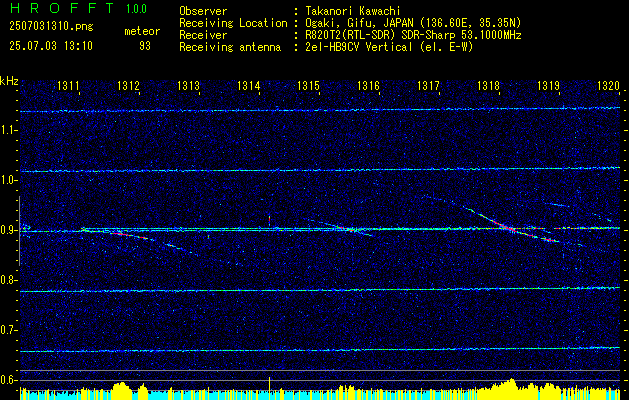The width and height of the screenshot is (629, 400).
Task: Click the 1319 time marker
Action: (548, 85)
